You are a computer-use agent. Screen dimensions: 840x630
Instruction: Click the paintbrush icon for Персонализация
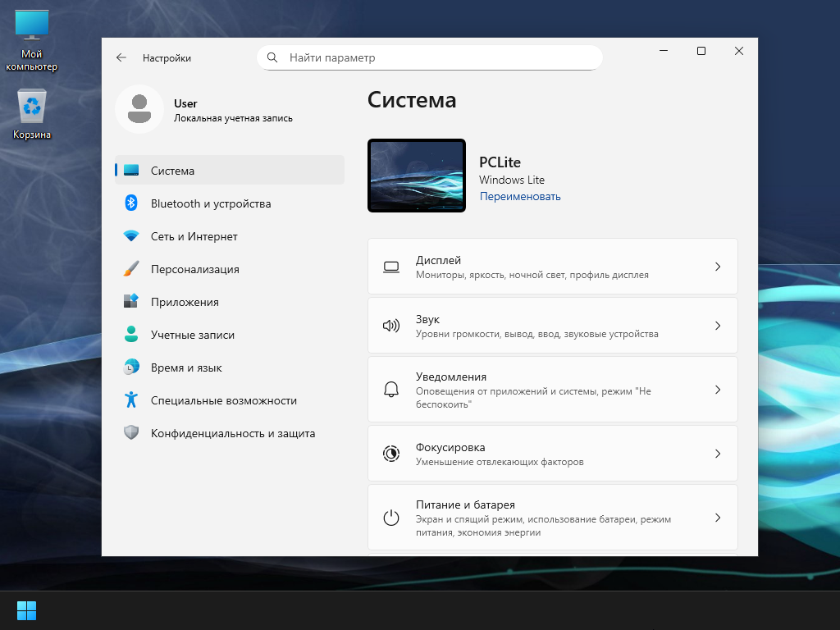coord(131,269)
